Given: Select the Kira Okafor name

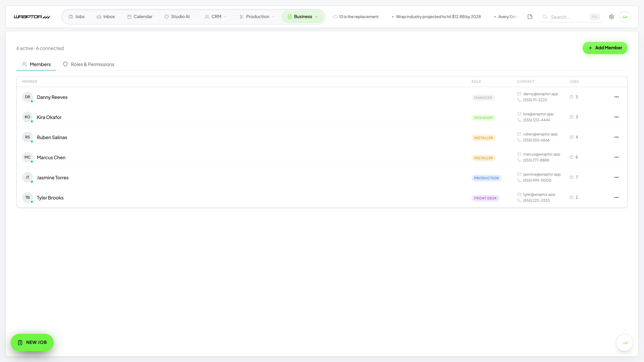Looking at the screenshot, I should point(49,117).
